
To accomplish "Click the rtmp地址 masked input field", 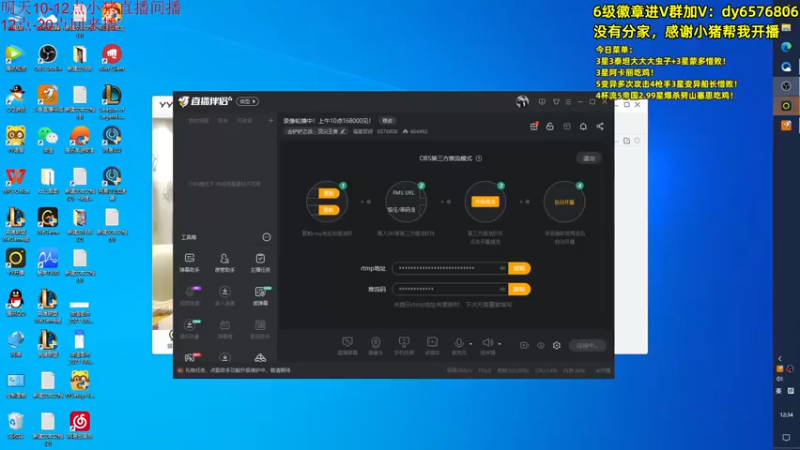I will click(450, 268).
